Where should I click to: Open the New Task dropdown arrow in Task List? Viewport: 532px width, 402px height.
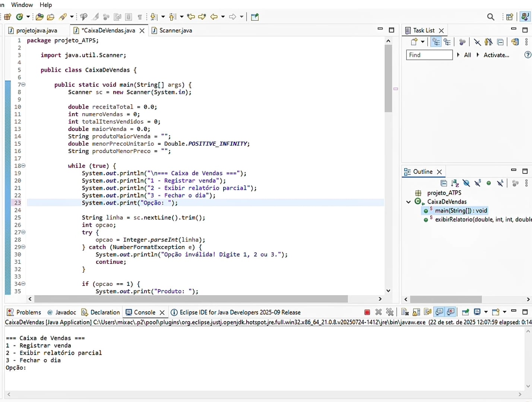[422, 42]
